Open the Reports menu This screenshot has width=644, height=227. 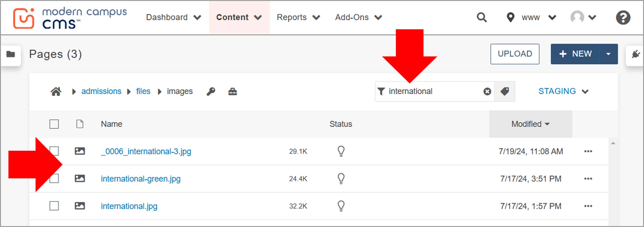tap(298, 18)
